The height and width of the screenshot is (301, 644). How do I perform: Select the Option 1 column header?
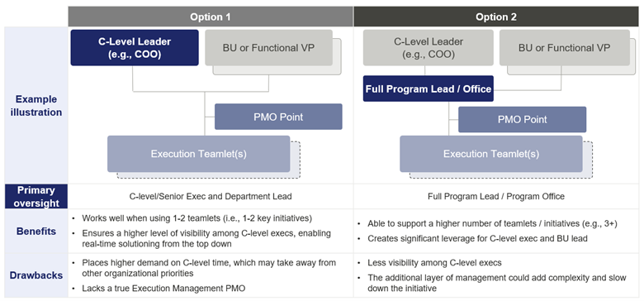(x=211, y=17)
